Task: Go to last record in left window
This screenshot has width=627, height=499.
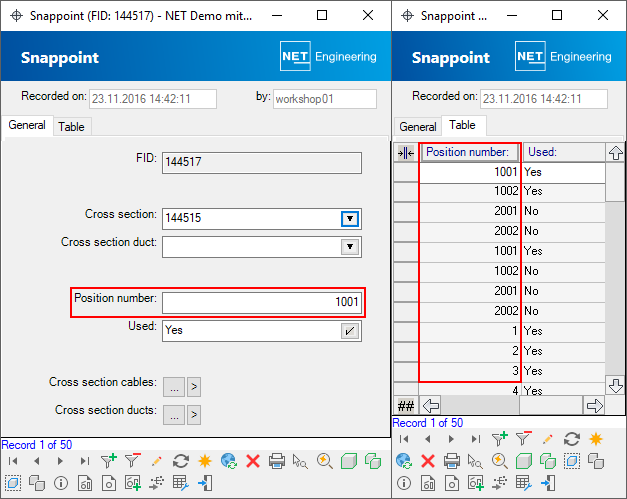Action: [84, 461]
